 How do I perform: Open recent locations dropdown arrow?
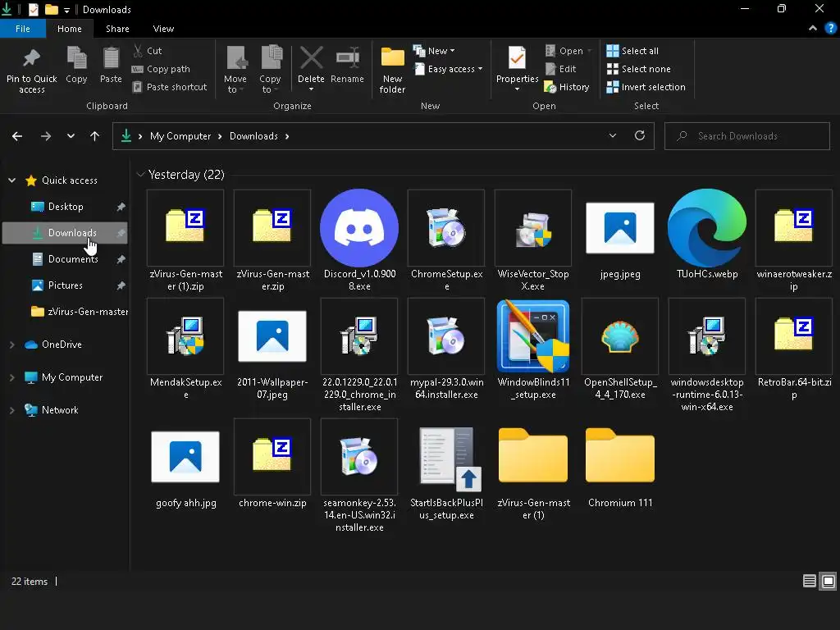pos(71,136)
